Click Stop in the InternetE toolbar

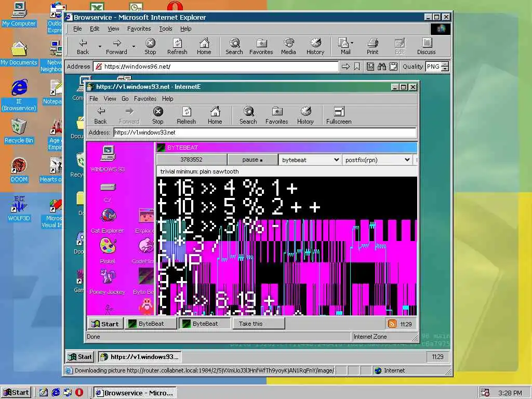[x=158, y=116]
